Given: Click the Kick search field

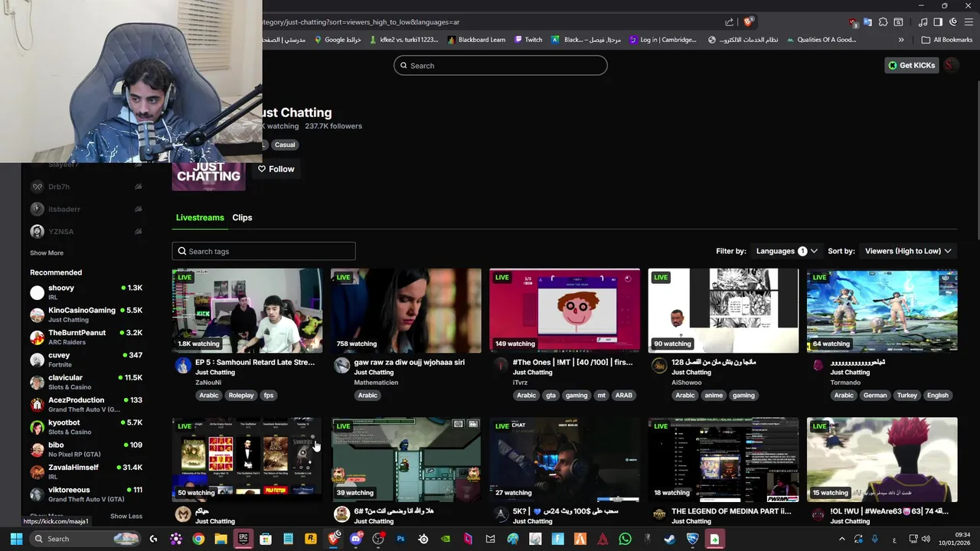Looking at the screenshot, I should (501, 66).
